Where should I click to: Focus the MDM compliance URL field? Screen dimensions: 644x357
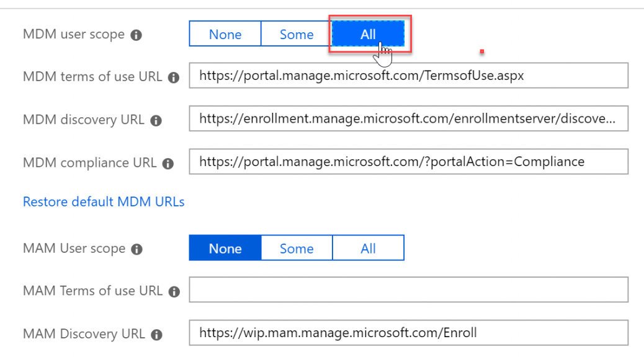409,162
